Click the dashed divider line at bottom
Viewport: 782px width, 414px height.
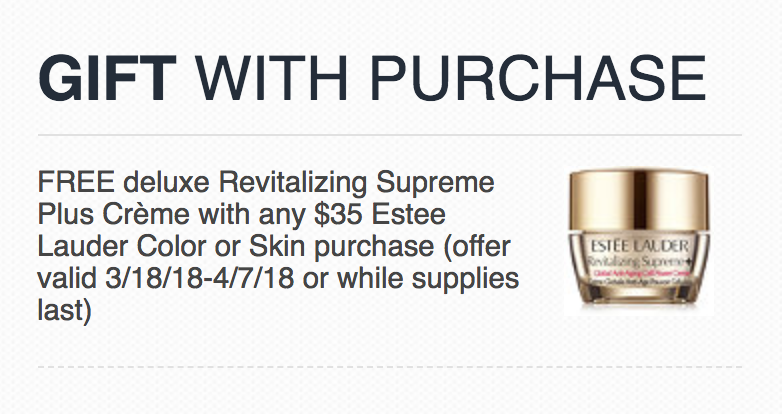(x=390, y=367)
